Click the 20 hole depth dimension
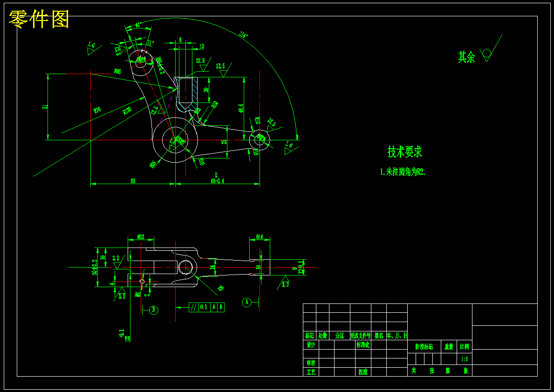 (x=206, y=90)
